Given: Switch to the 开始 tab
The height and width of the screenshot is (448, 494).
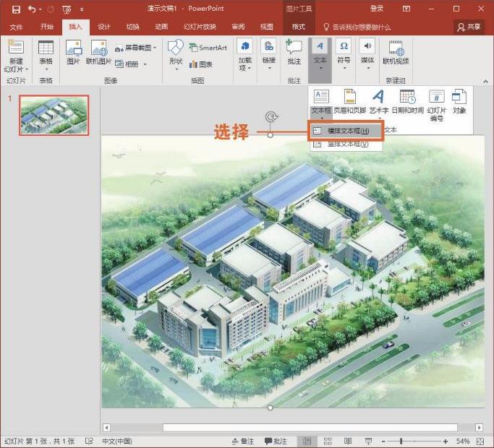Looking at the screenshot, I should 46,27.
